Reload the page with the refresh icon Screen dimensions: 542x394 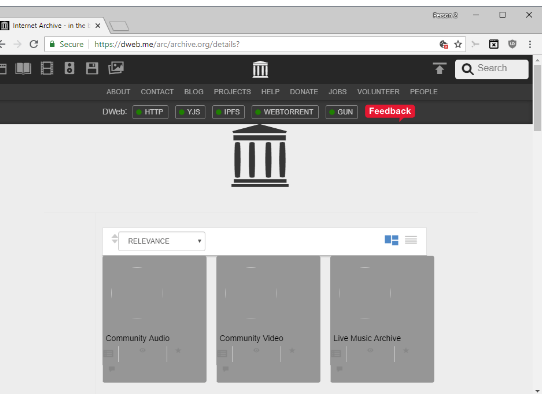(x=34, y=44)
